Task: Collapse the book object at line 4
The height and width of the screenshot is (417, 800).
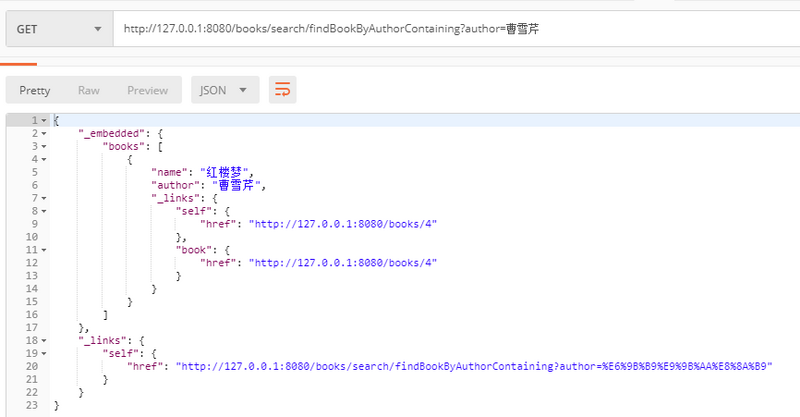Action: 44,159
